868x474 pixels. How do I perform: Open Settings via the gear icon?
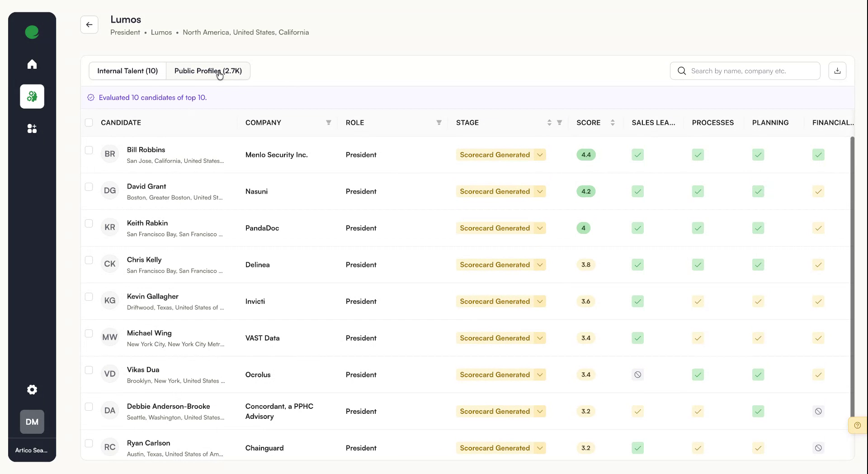[32, 389]
